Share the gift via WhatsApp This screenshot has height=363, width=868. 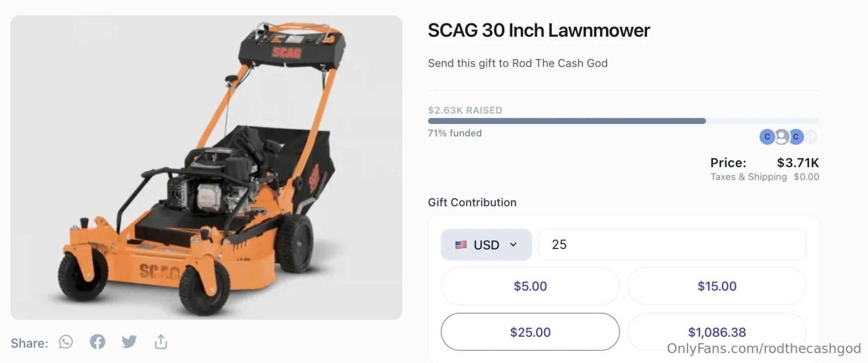pos(66,342)
